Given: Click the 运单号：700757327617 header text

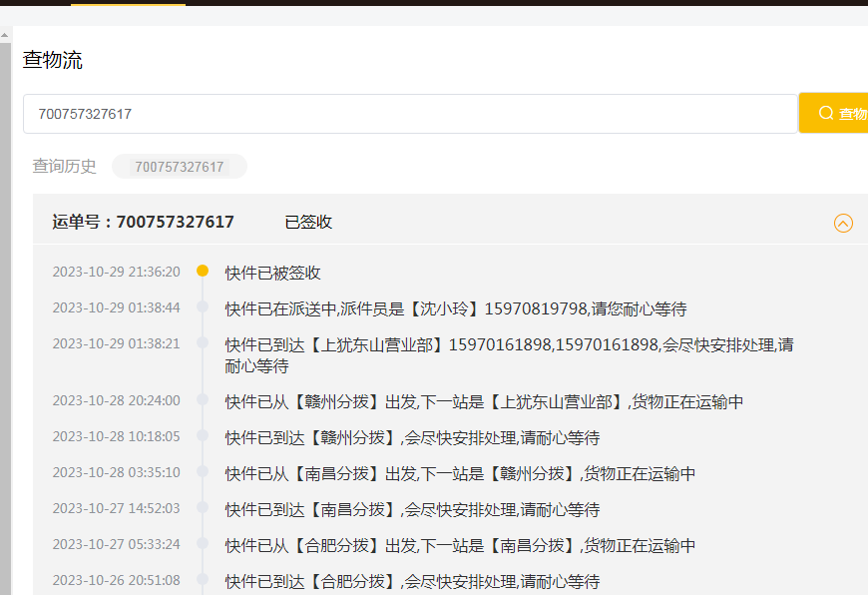Looking at the screenshot, I should click(144, 223).
